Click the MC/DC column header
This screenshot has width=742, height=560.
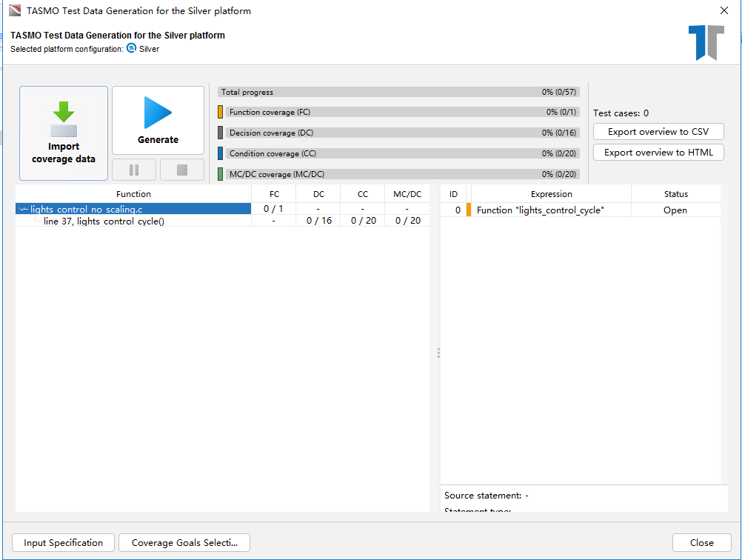(407, 194)
